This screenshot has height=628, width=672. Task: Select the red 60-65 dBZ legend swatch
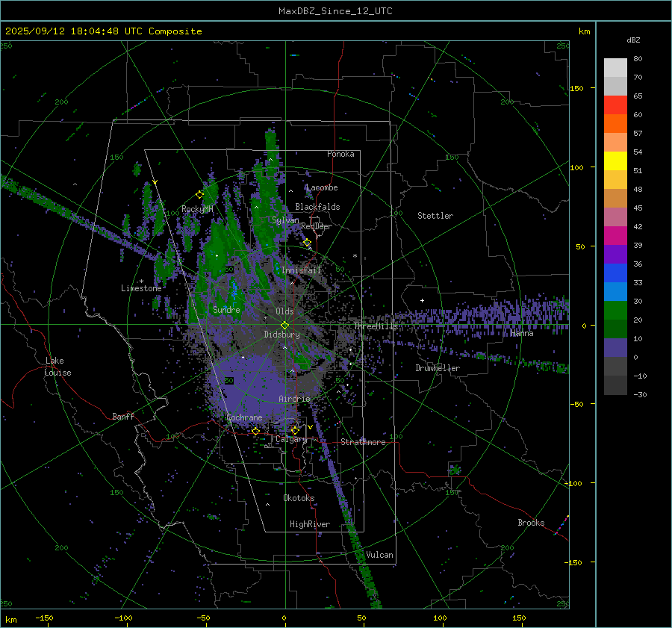(x=615, y=105)
